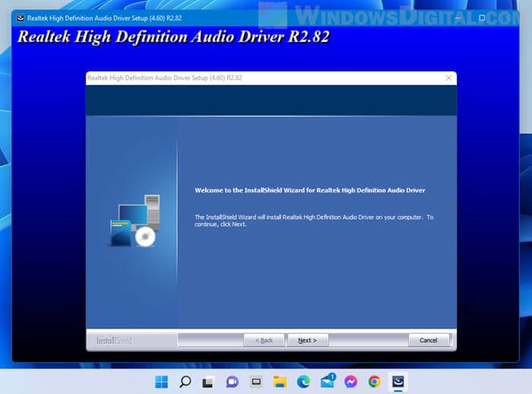
Task: Click the Realtek High Definition Audio Driver R2.82 banner
Action: click(x=173, y=37)
